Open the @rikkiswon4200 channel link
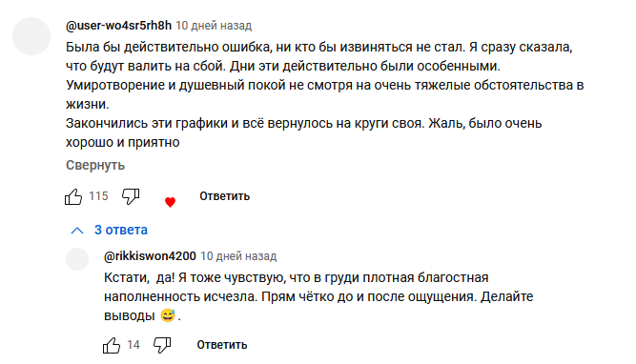The width and height of the screenshot is (636, 364). point(150,256)
